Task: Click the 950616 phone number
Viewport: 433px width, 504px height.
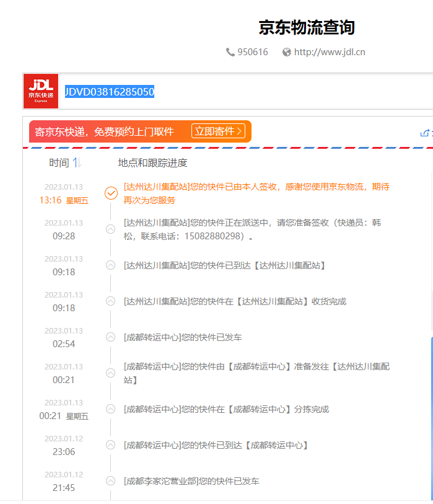Action: pyautogui.click(x=253, y=52)
